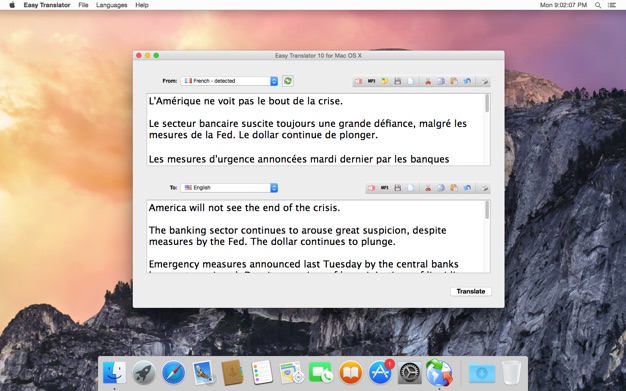The height and width of the screenshot is (391, 626).
Task: Click inside the French source text area
Action: point(315,129)
